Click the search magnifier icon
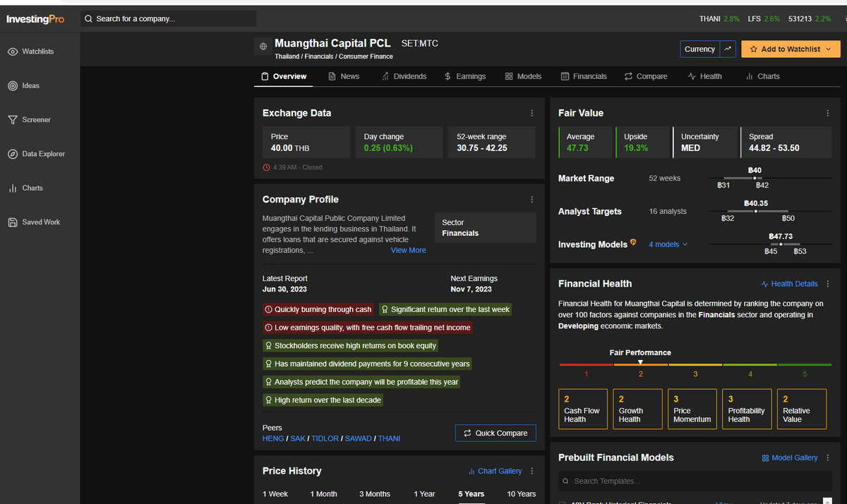 click(88, 19)
